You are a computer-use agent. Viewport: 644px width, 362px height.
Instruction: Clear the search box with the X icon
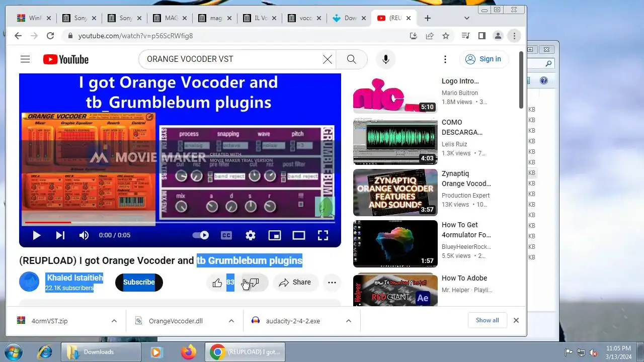(328, 59)
